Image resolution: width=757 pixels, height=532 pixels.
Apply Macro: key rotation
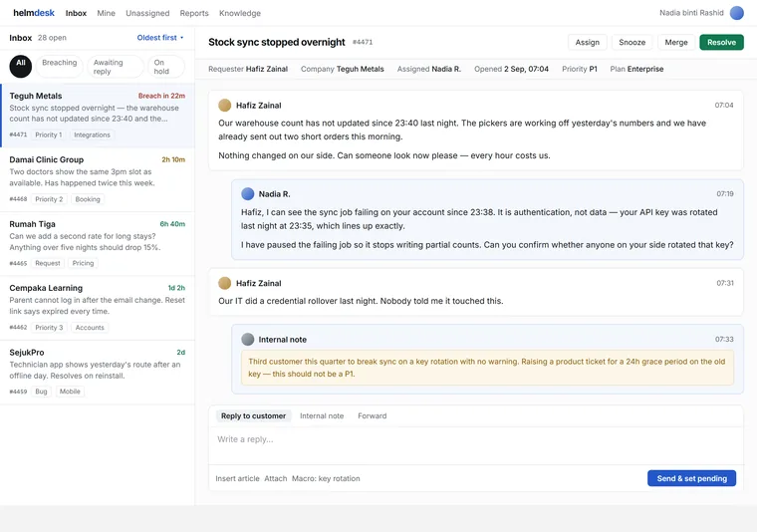tap(326, 478)
